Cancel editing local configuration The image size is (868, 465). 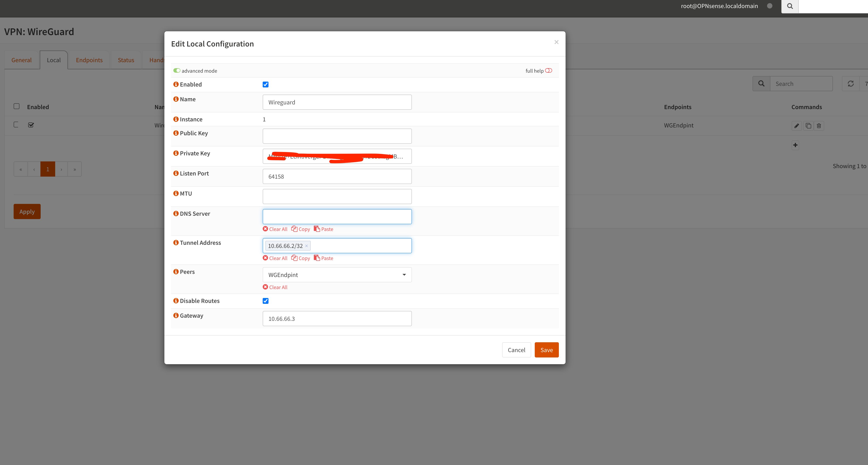click(x=516, y=349)
